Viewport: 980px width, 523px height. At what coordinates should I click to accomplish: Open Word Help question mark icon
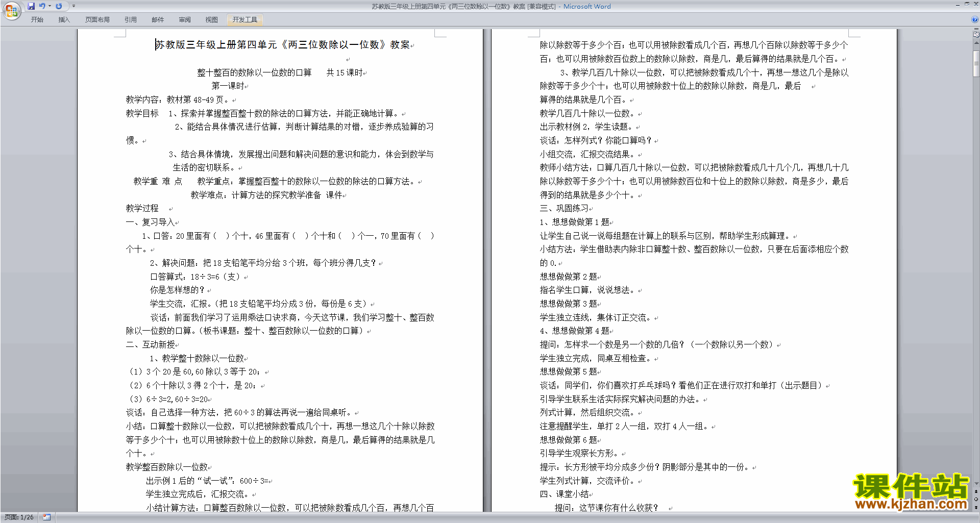(x=975, y=19)
